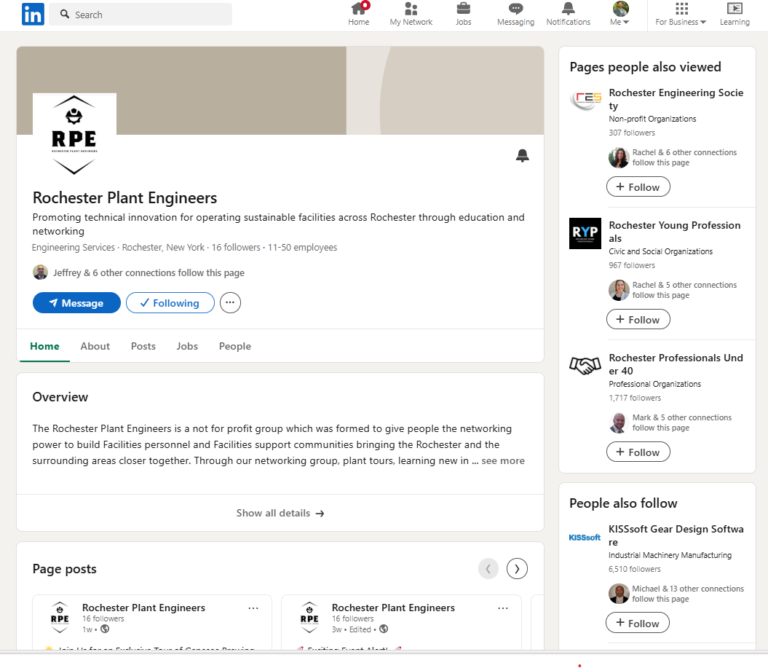768x668 pixels.
Task: Click the 'Rochester Plant Engineers' page title heading
Action: point(125,198)
